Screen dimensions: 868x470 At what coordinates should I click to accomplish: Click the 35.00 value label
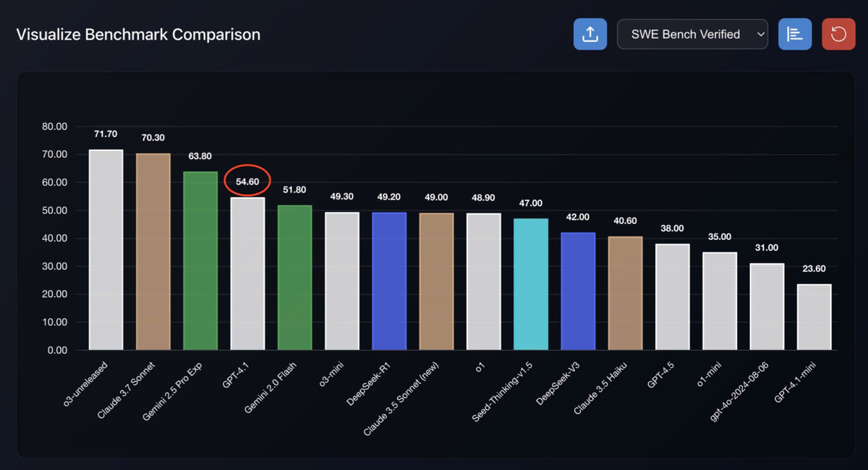pyautogui.click(x=720, y=236)
